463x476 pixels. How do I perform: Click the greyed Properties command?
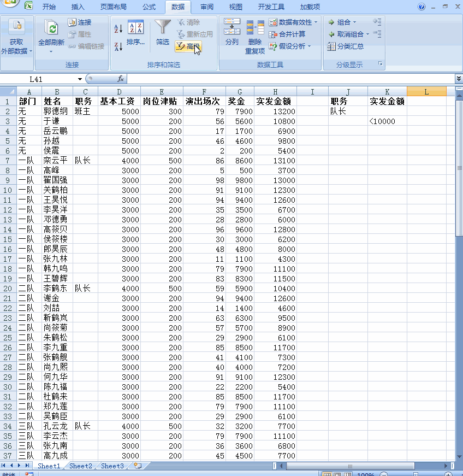point(80,34)
